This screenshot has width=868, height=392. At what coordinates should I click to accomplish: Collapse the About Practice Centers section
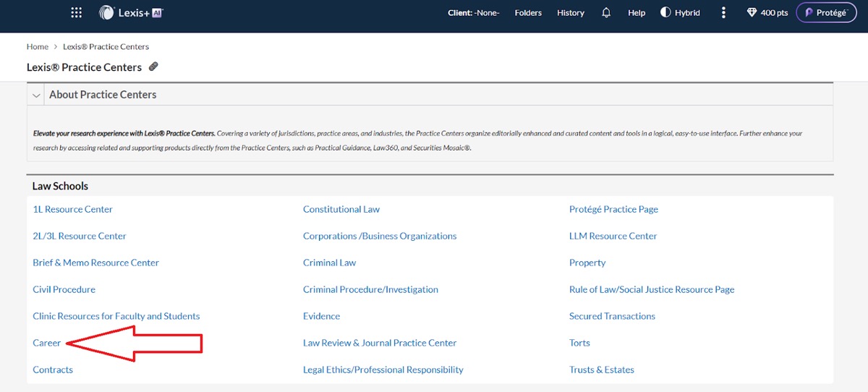[36, 95]
